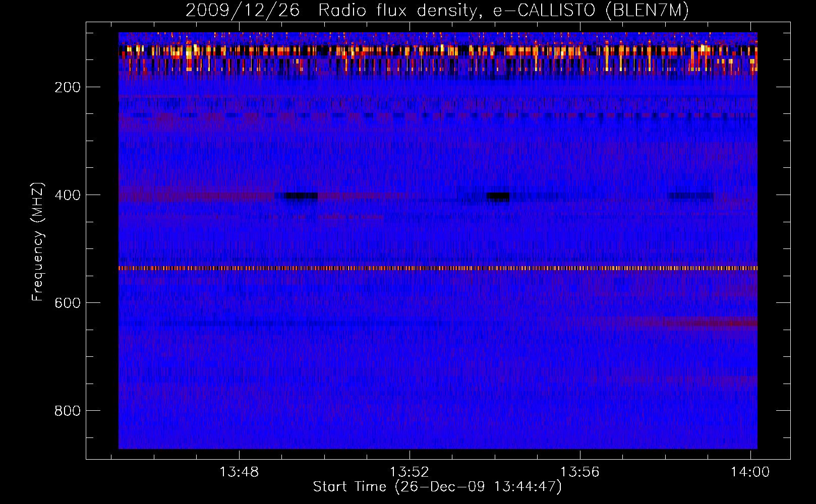
Task: Click the 13:48 time tick label
Action: [x=239, y=472]
